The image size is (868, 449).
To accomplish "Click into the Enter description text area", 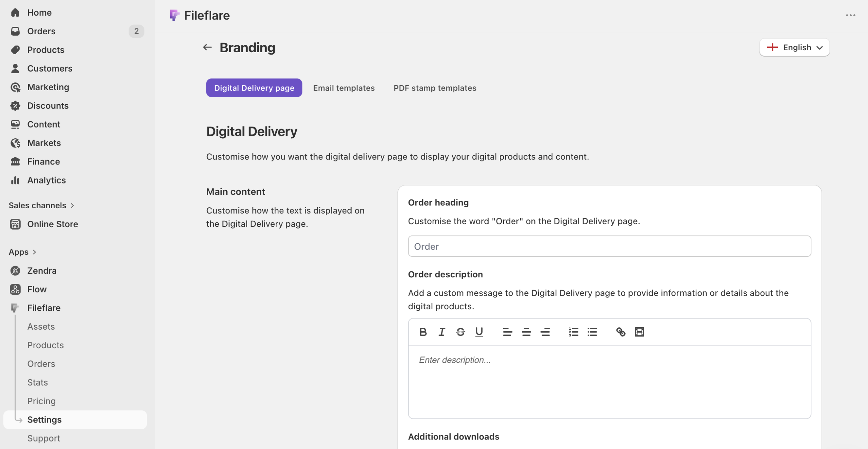I will [x=609, y=382].
